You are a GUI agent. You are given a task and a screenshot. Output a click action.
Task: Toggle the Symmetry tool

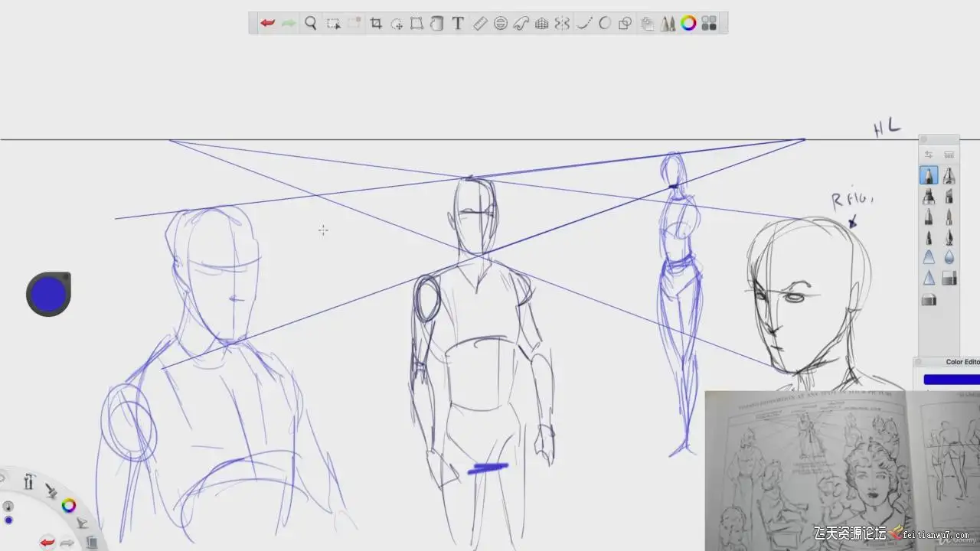click(x=562, y=23)
